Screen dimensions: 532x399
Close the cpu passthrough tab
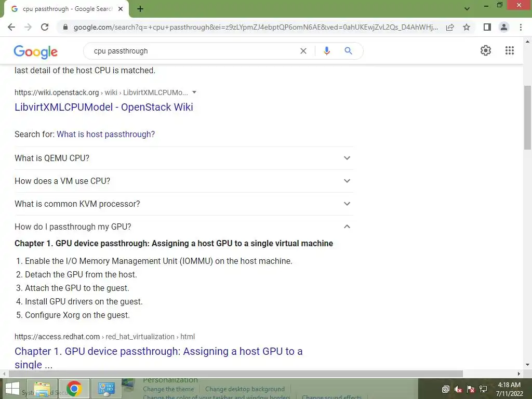(x=121, y=9)
